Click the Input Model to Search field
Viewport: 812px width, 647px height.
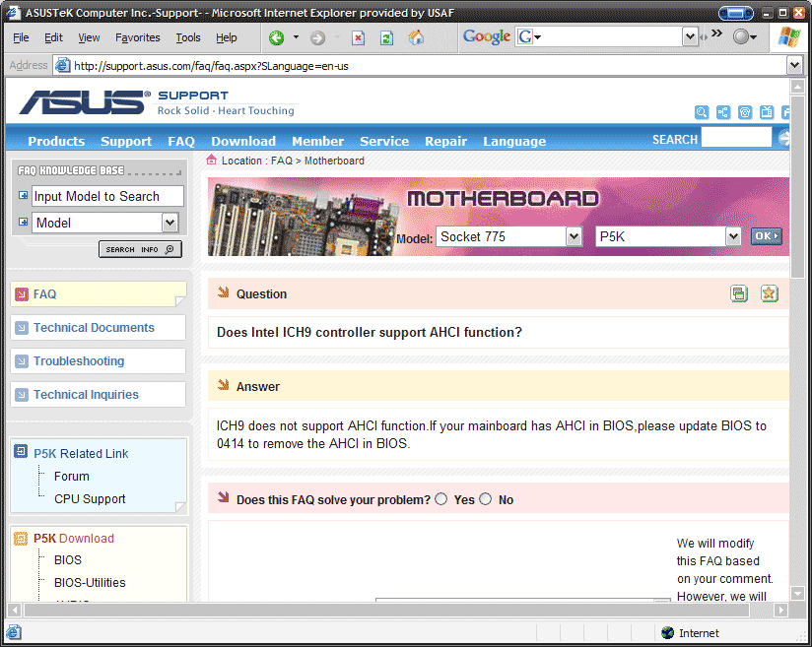tap(107, 196)
